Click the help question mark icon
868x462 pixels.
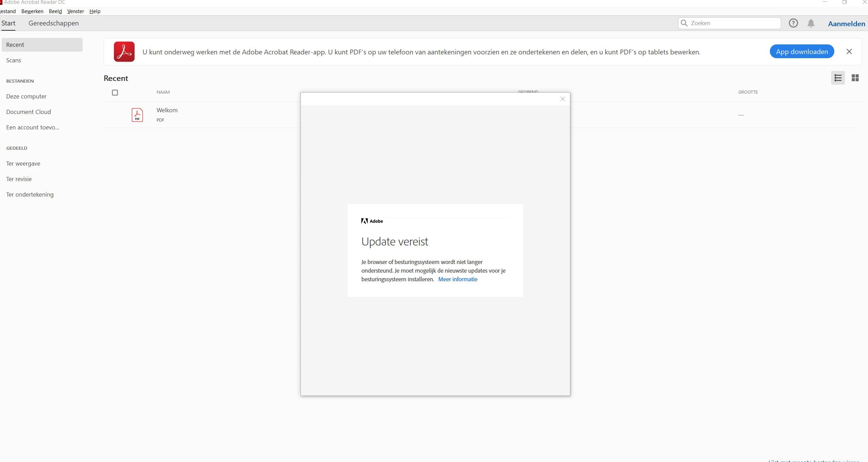[793, 23]
